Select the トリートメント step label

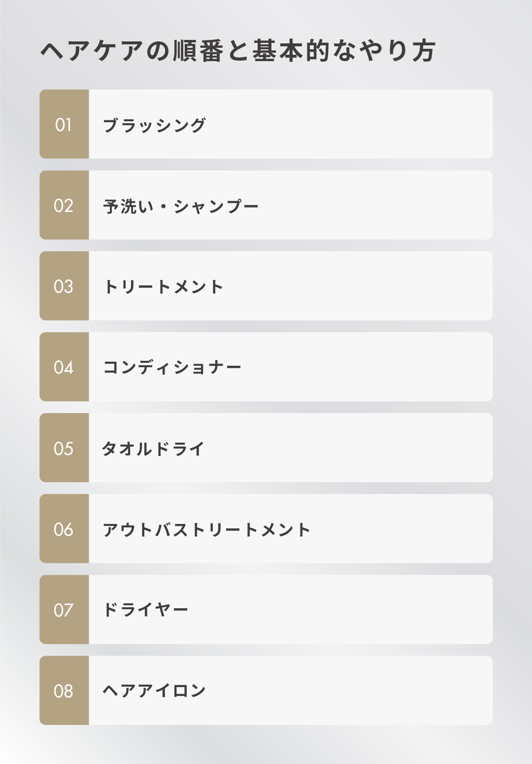tap(164, 287)
